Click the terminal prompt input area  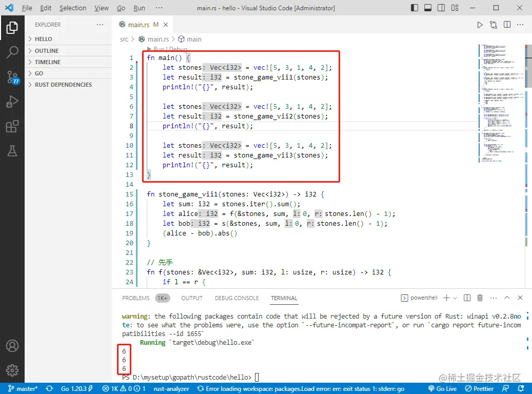pos(257,377)
